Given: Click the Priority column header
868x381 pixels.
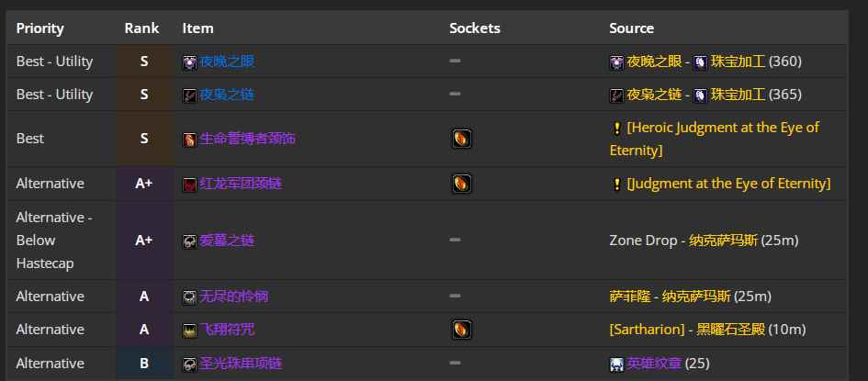Looking at the screenshot, I should pos(39,28).
